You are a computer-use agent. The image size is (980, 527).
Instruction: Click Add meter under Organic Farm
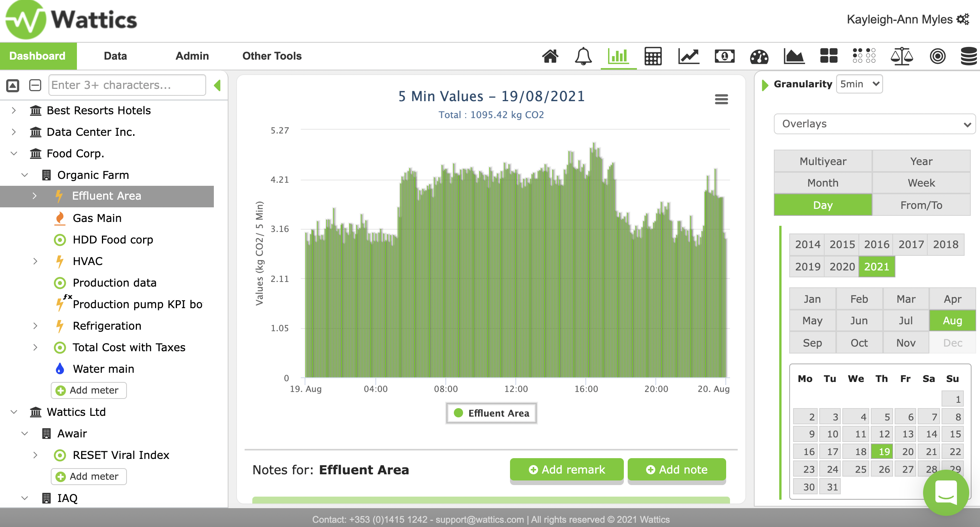[88, 390]
